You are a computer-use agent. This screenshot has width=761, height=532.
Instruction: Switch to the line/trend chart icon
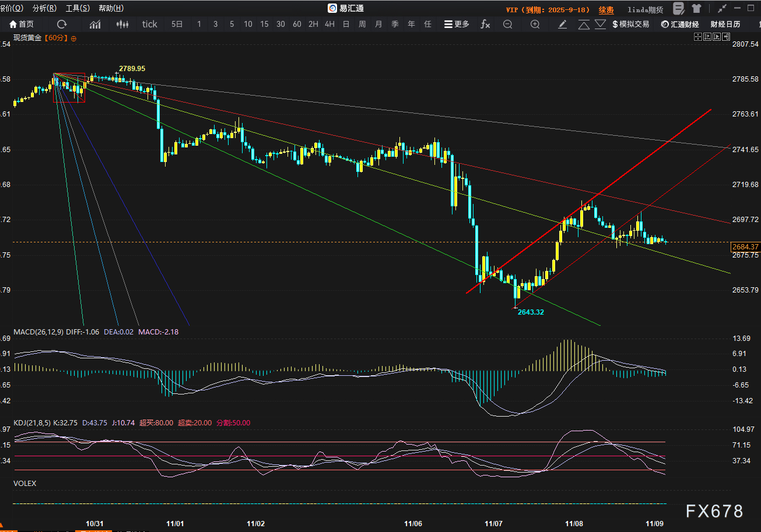pyautogui.click(x=95, y=24)
